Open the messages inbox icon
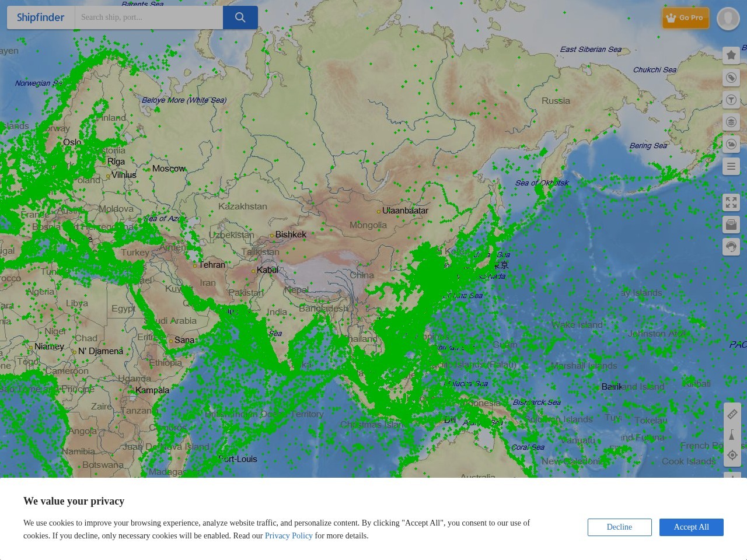747x560 pixels. [x=731, y=225]
